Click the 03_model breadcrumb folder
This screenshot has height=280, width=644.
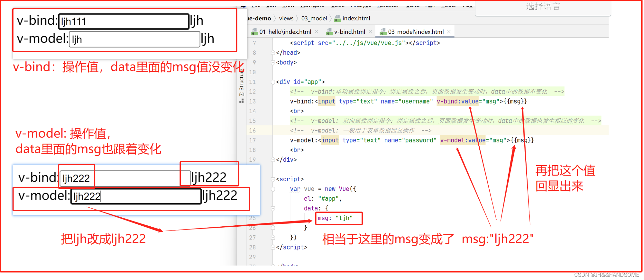(x=314, y=18)
